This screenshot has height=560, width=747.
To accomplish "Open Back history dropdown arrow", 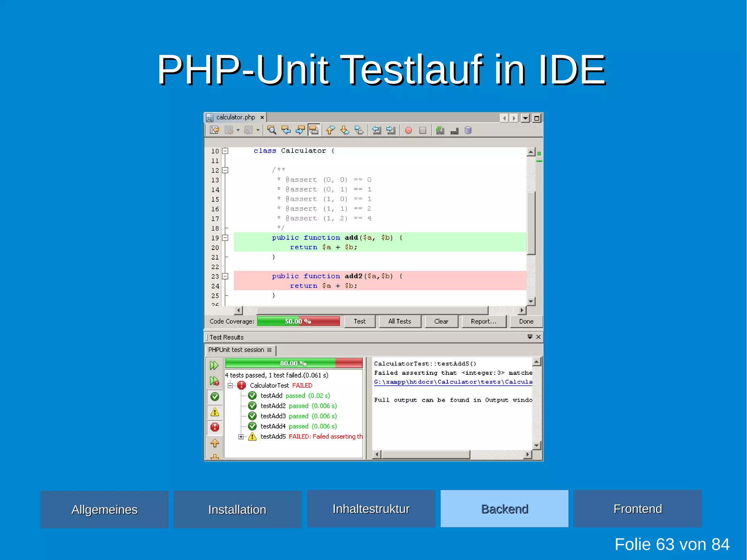I will (x=238, y=130).
